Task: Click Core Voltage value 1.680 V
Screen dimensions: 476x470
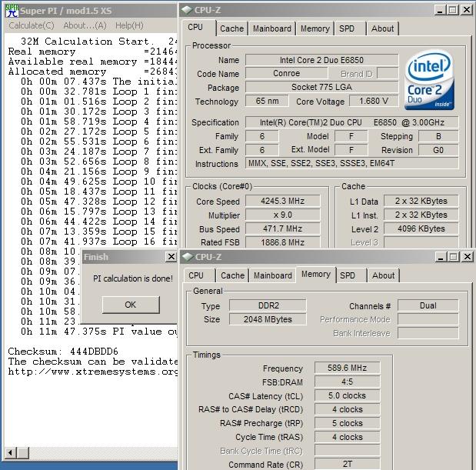Action: pos(374,101)
